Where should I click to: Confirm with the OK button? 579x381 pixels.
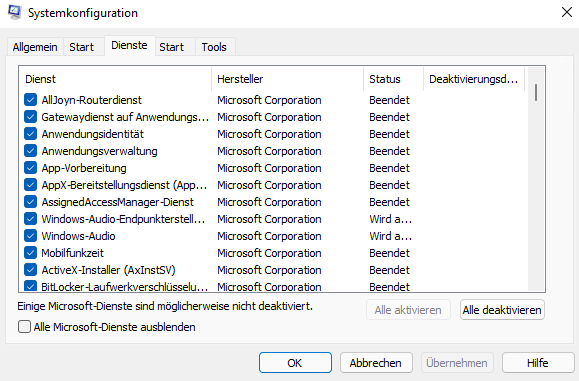tap(295, 363)
